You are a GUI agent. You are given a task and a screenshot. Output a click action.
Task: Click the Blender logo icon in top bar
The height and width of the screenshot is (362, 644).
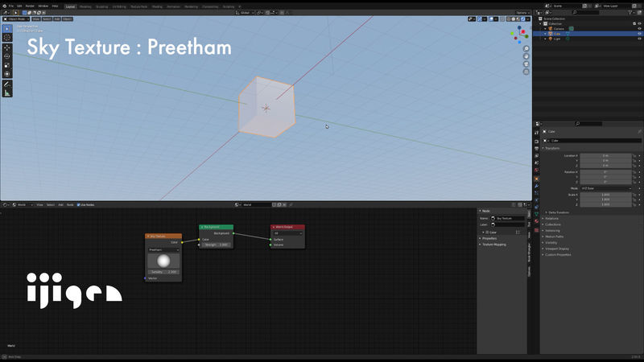click(5, 6)
